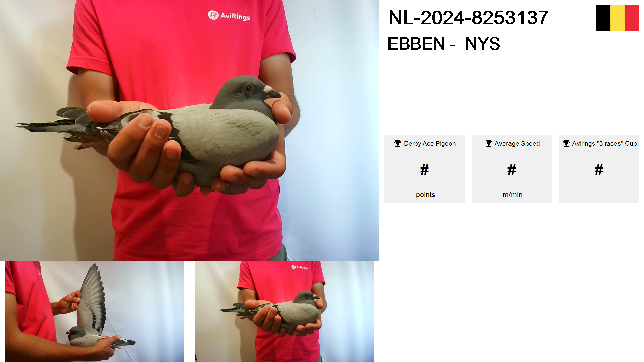This screenshot has width=644, height=362.
Task: Click the points label under Derby Ace
Action: click(x=425, y=195)
